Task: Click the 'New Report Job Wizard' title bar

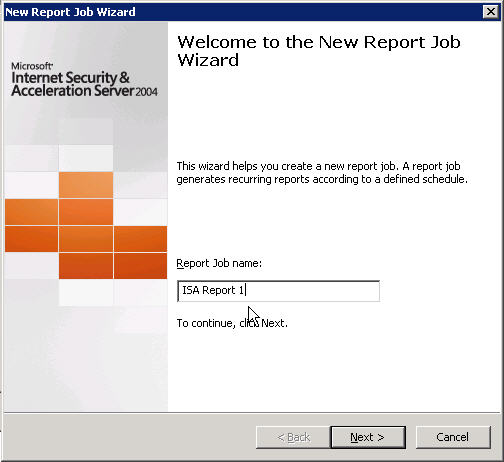Action: pos(252,12)
